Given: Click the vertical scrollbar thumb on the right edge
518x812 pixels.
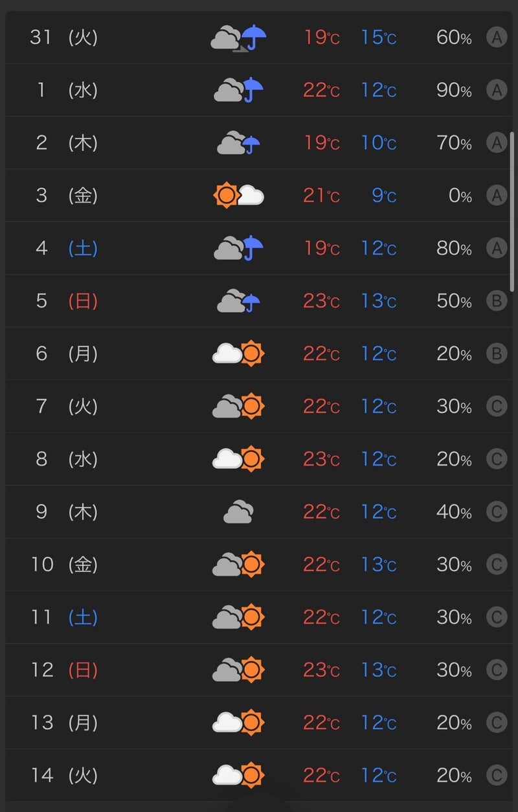Looking at the screenshot, I should 512,211.
